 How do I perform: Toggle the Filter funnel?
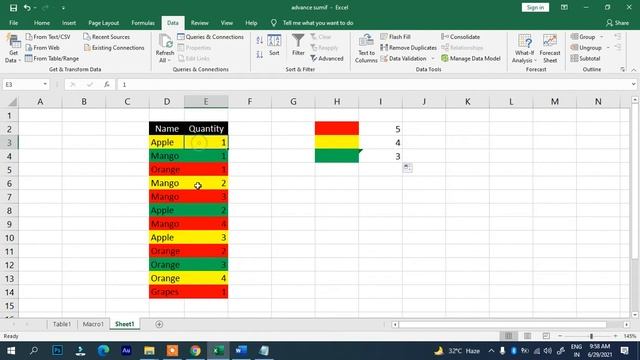pyautogui.click(x=298, y=45)
